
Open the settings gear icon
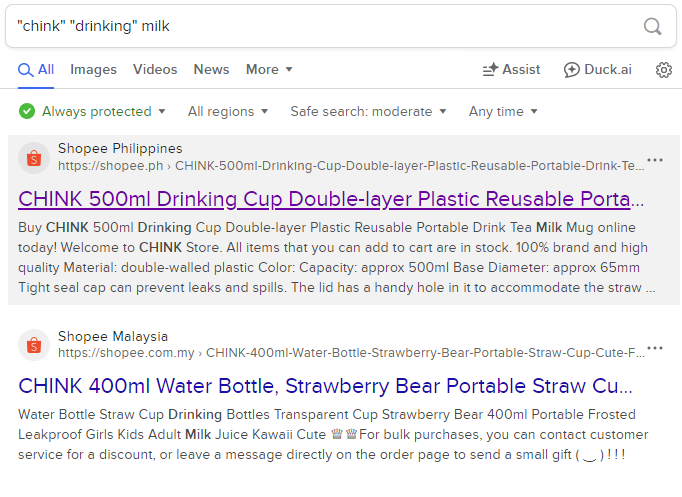coord(664,70)
